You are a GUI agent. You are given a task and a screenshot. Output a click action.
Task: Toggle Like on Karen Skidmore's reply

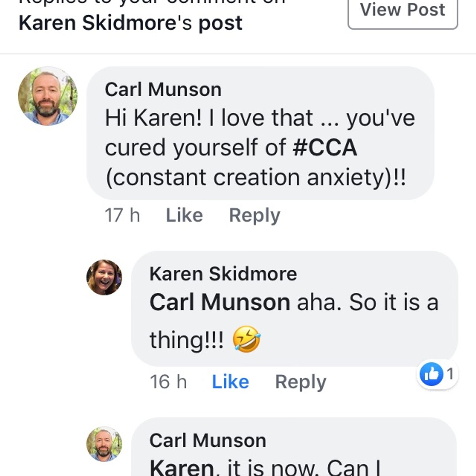[230, 382]
